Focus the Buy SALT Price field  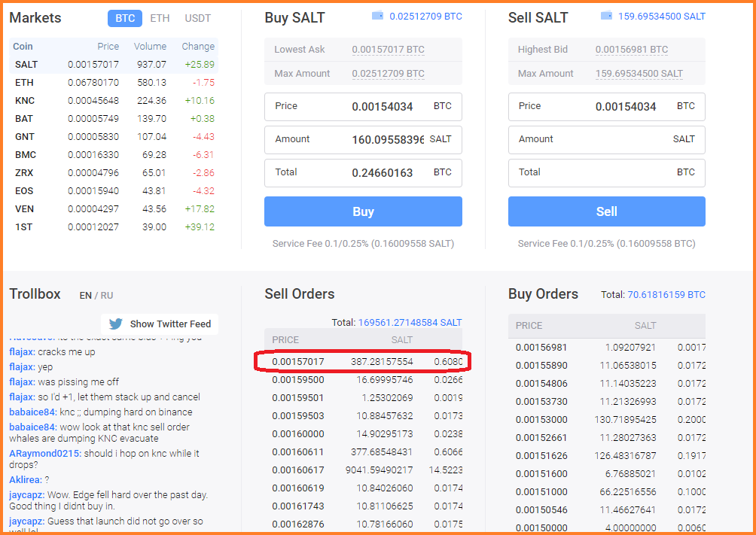click(x=363, y=107)
